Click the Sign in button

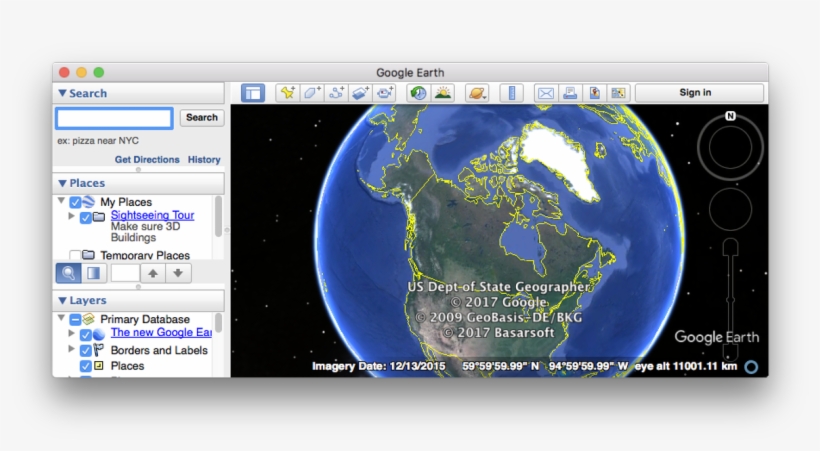tap(699, 93)
